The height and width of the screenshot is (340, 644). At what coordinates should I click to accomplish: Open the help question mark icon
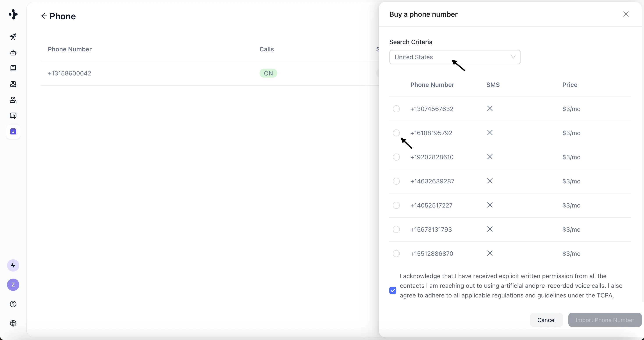13,304
